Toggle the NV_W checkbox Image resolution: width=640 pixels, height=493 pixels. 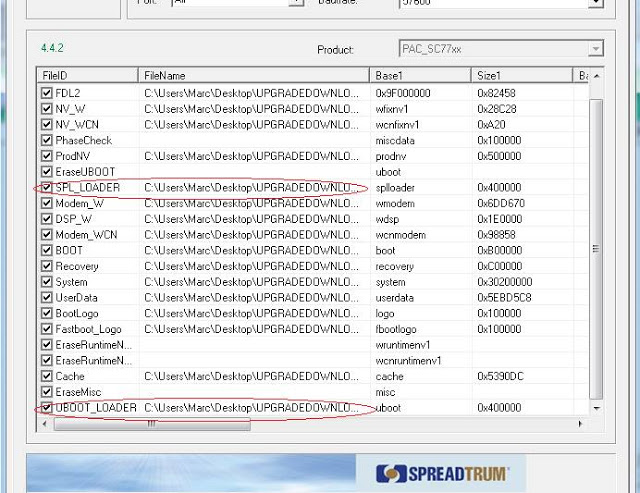tap(47, 109)
